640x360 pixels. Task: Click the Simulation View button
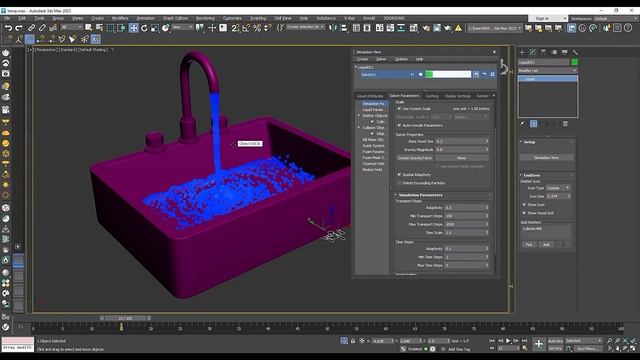[546, 158]
